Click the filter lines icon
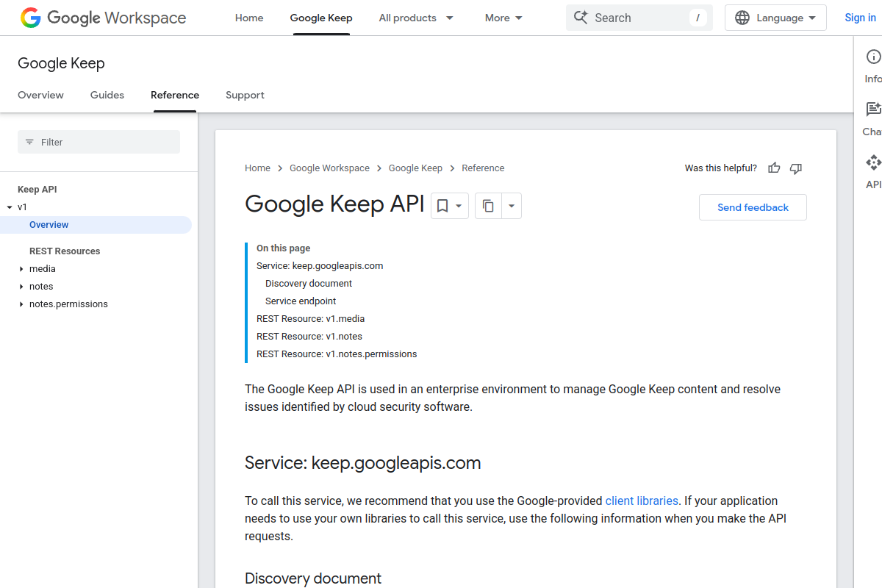Image resolution: width=882 pixels, height=588 pixels. click(29, 142)
